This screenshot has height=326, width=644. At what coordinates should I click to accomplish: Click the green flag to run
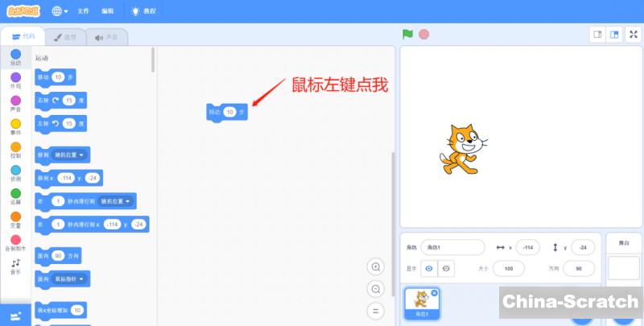(407, 35)
